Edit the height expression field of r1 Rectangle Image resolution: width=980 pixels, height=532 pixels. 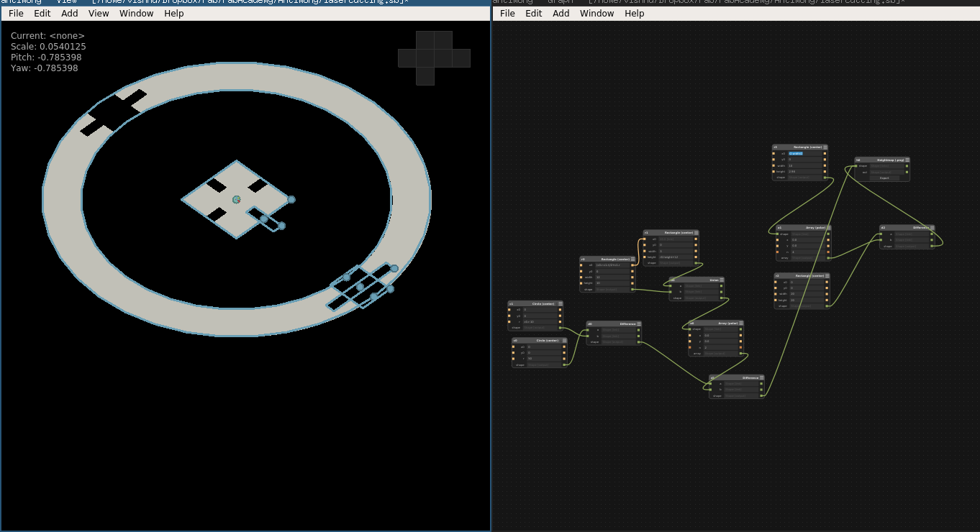(x=675, y=257)
